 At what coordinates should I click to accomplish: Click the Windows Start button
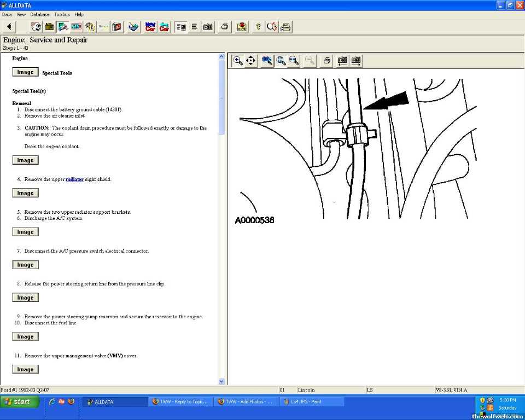pos(20,402)
